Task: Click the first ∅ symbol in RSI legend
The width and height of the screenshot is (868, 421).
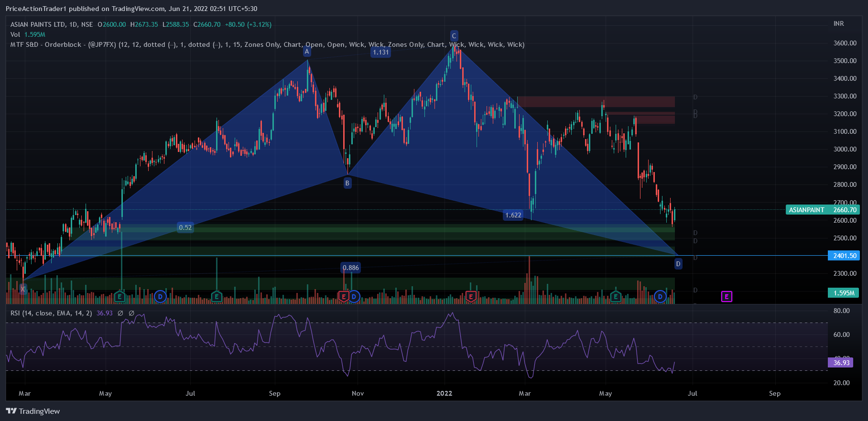Action: [x=120, y=313]
